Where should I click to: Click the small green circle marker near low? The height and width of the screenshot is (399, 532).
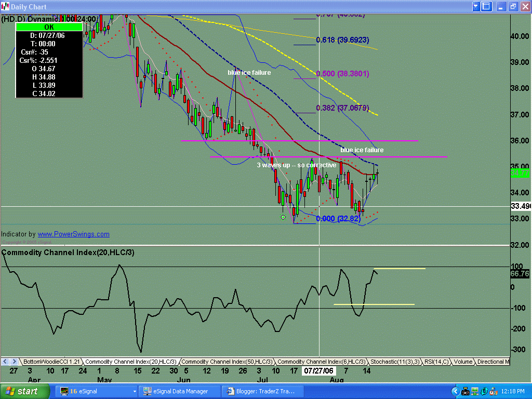click(x=283, y=217)
